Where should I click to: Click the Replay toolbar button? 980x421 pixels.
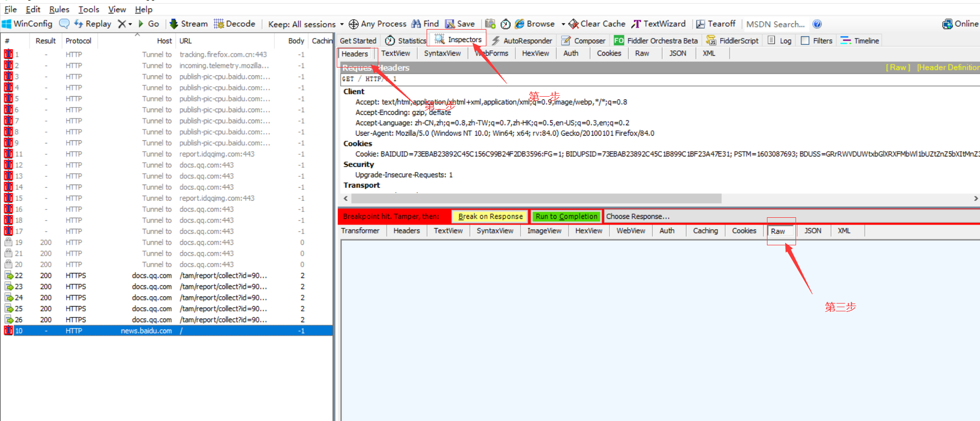point(93,24)
